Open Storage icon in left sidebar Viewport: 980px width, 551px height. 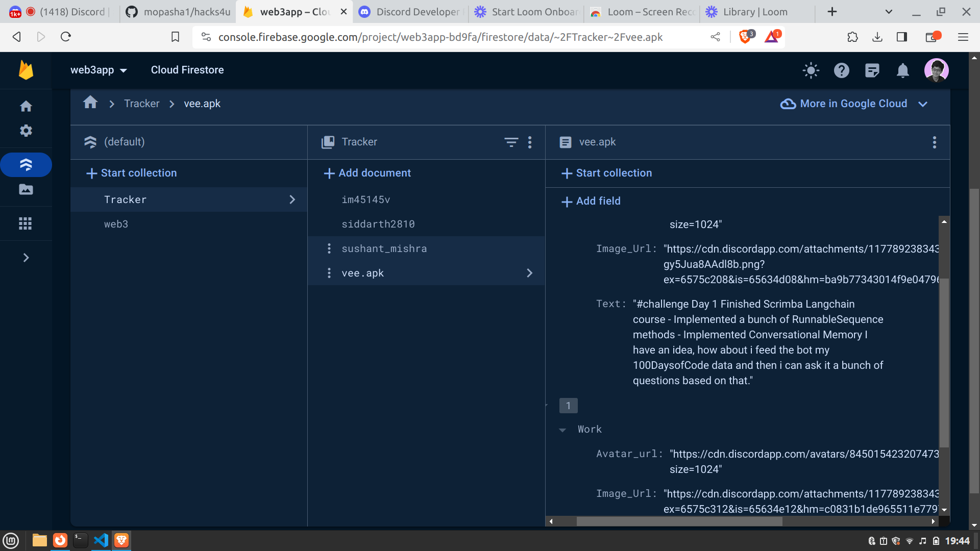[26, 190]
